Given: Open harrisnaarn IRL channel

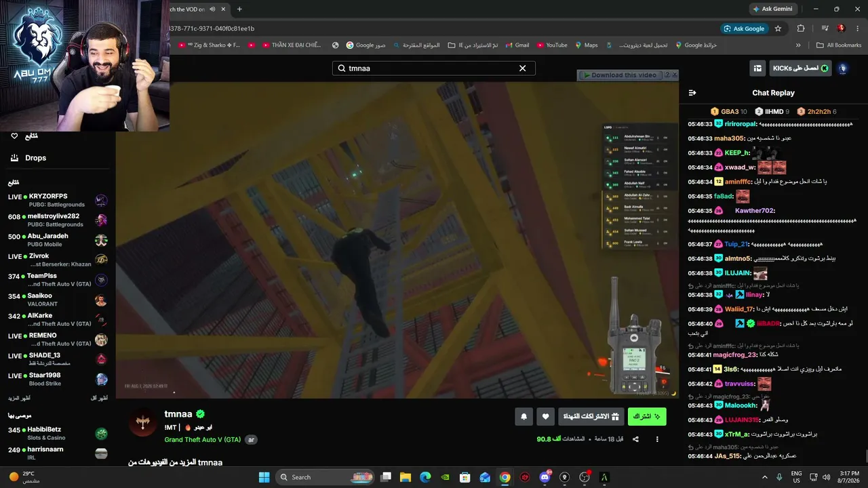Looking at the screenshot, I should 58,453.
